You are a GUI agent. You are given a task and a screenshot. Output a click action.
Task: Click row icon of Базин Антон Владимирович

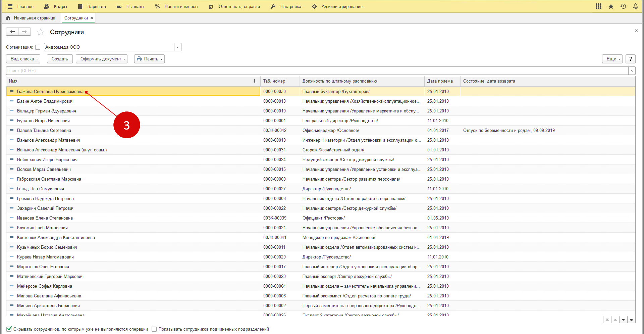click(12, 101)
